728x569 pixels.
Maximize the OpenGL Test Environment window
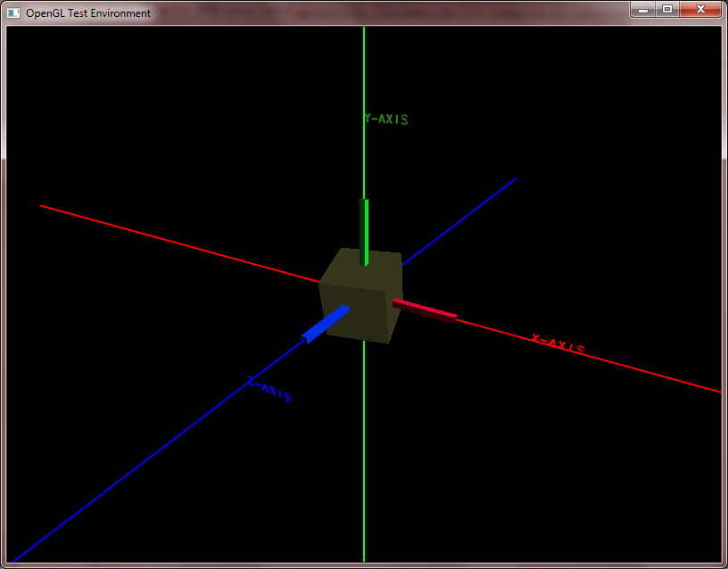coord(666,9)
